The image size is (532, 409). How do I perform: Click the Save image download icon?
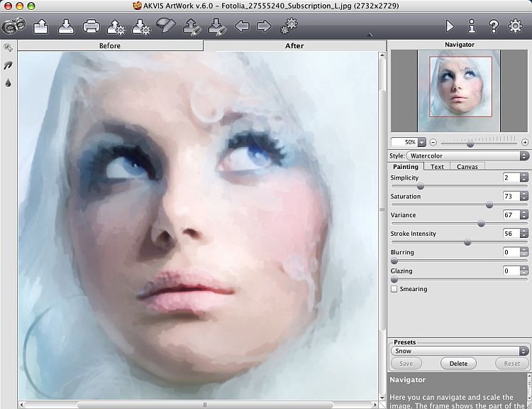(x=65, y=27)
